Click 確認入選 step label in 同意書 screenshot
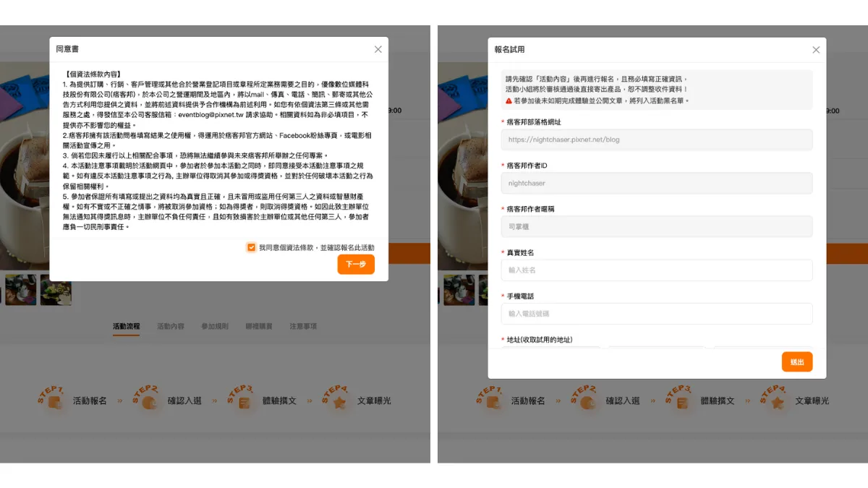The height and width of the screenshot is (488, 868). click(184, 401)
